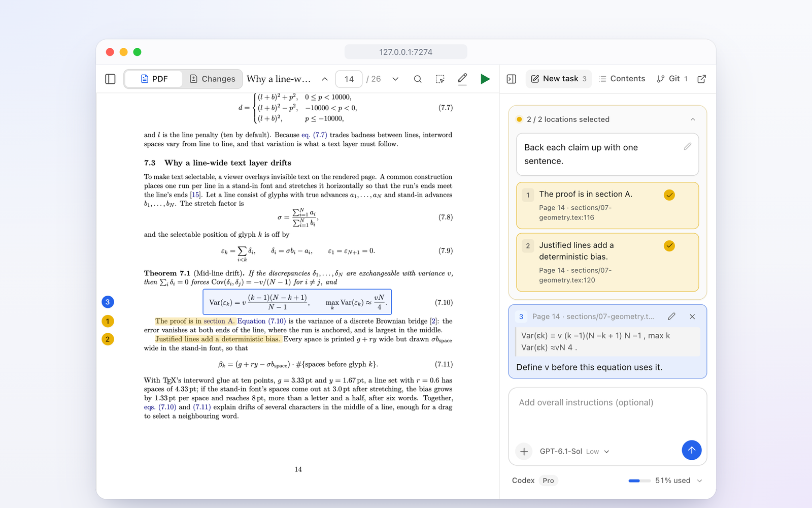Open the New task tab
Screen dimensions: 812x508
[558, 79]
